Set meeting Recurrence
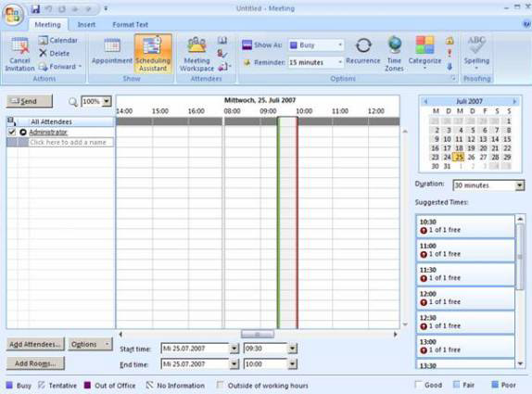532x394 pixels. coord(363,51)
